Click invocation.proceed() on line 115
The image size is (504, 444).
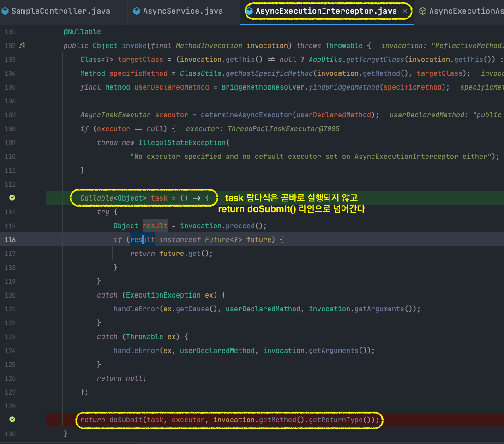(x=221, y=226)
